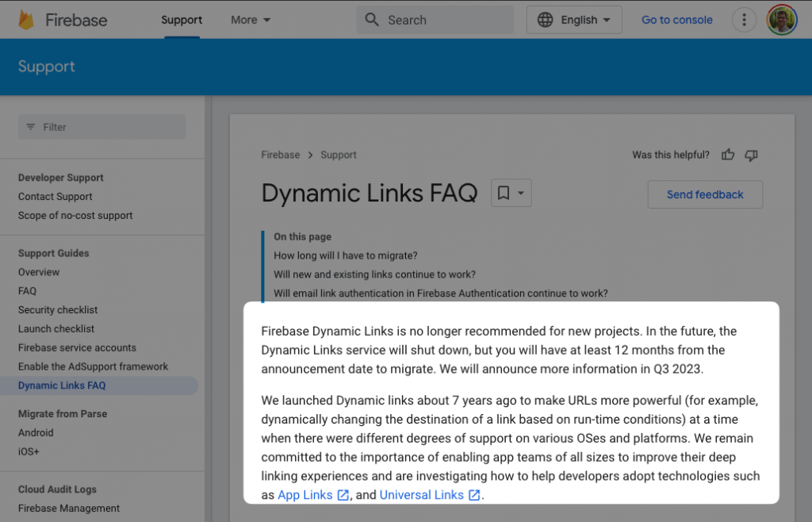The image size is (812, 522).
Task: Click the blue Support banner title
Action: [x=47, y=67]
